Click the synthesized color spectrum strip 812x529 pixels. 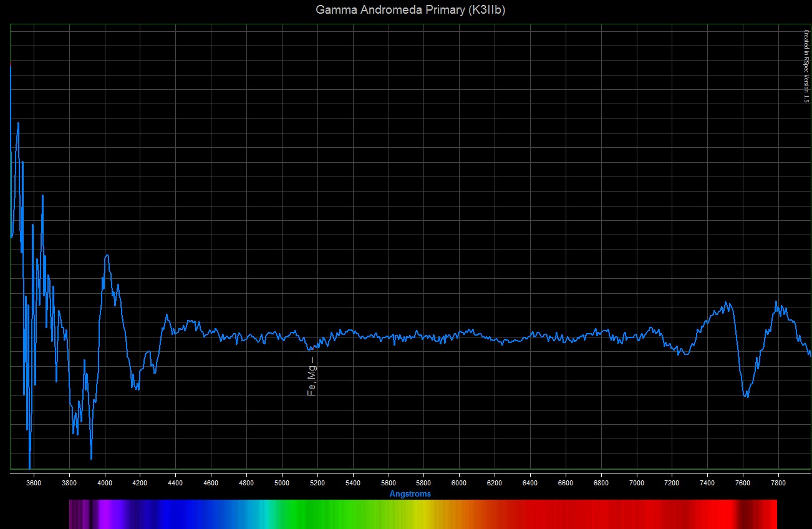[x=423, y=514]
